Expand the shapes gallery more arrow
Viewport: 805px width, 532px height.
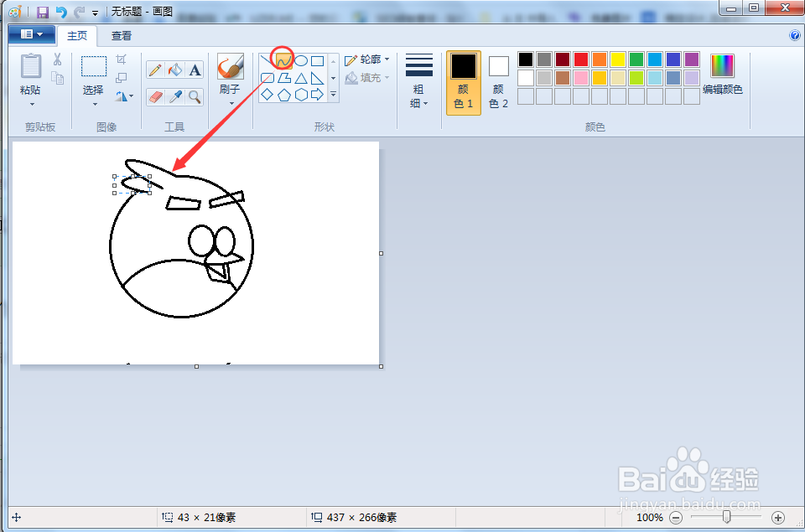[333, 95]
